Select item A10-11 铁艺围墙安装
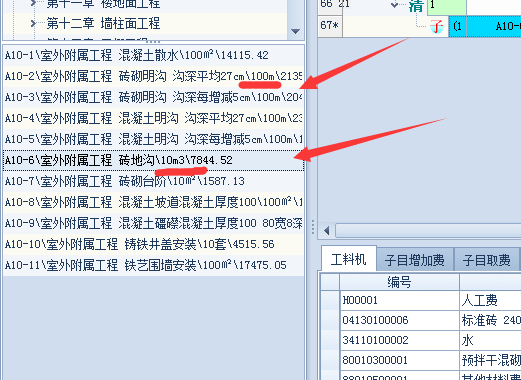 (x=153, y=265)
